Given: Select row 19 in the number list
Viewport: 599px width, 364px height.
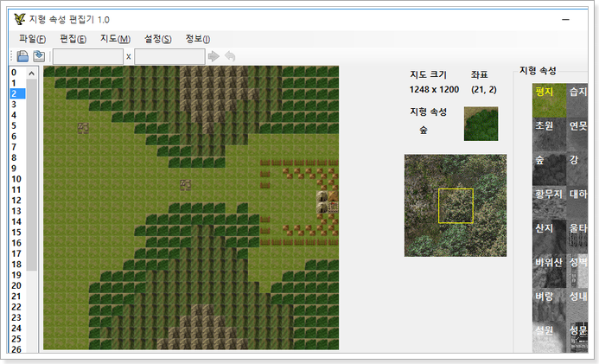Looking at the screenshot, I should pos(17,275).
